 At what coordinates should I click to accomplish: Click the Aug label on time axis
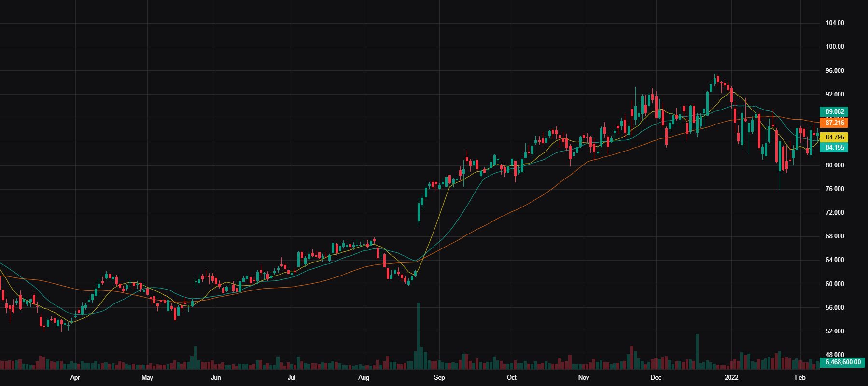point(364,378)
